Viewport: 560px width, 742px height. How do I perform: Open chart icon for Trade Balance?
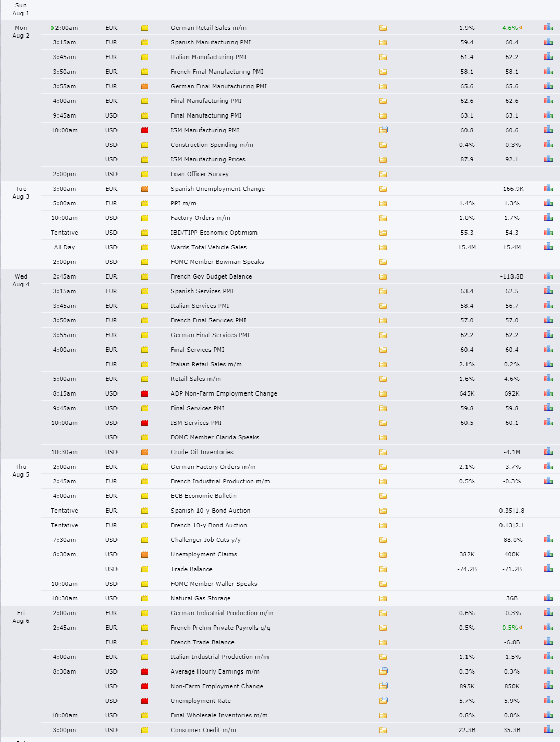(x=548, y=569)
